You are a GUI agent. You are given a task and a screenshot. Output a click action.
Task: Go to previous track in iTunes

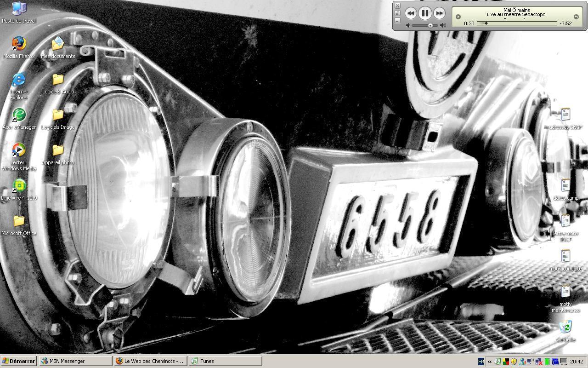coord(411,13)
